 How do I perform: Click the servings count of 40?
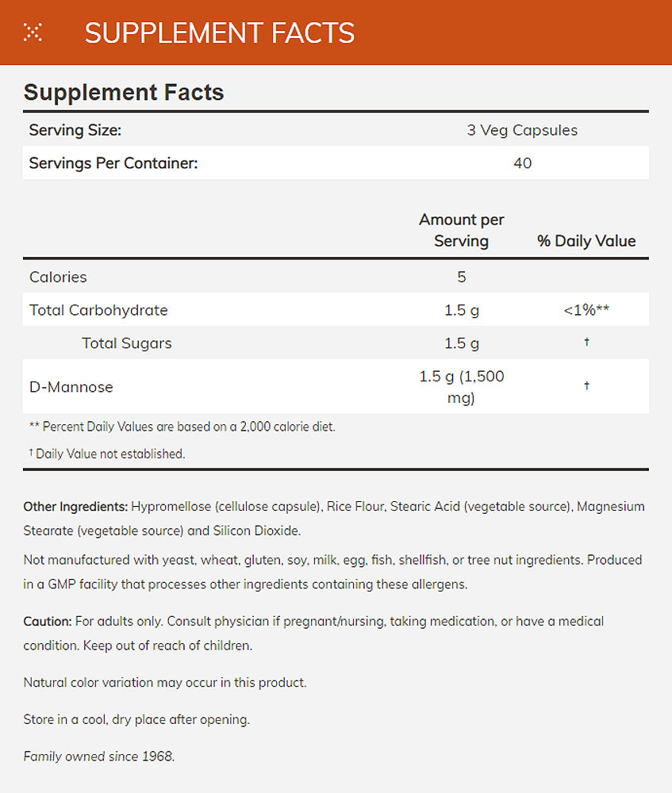coord(522,163)
